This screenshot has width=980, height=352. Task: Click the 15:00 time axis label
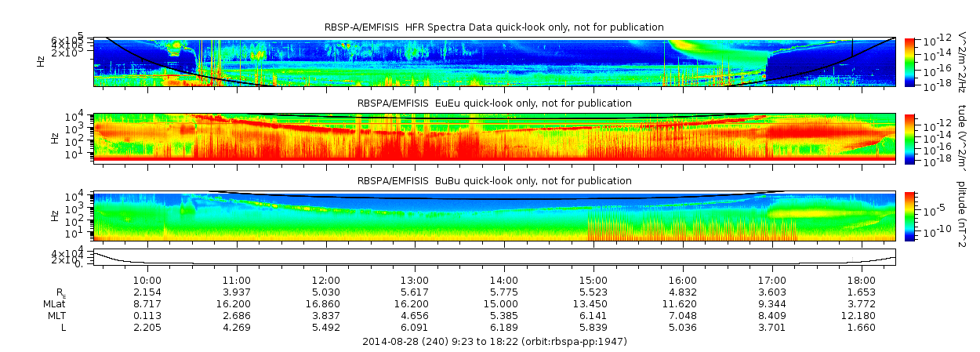click(593, 280)
